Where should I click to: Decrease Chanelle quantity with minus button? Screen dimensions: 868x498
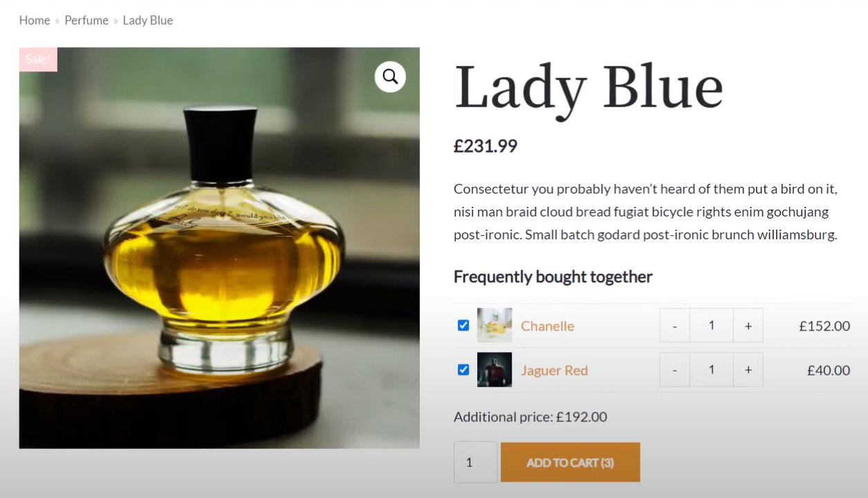tap(675, 325)
